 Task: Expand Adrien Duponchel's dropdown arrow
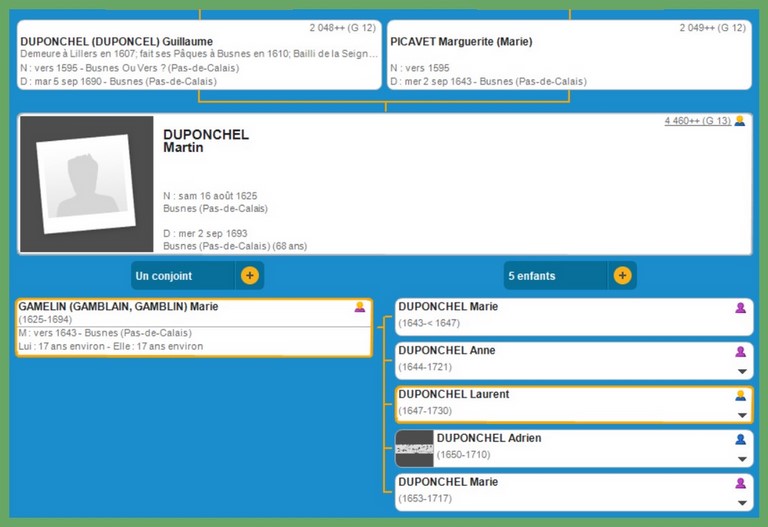coord(741,459)
